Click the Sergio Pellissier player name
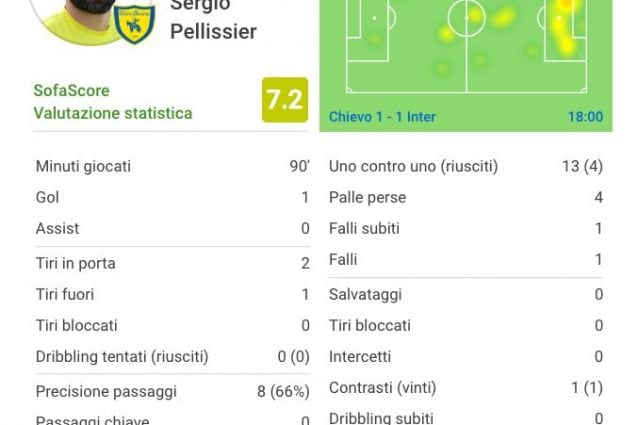This screenshot has width=638, height=425. click(213, 19)
